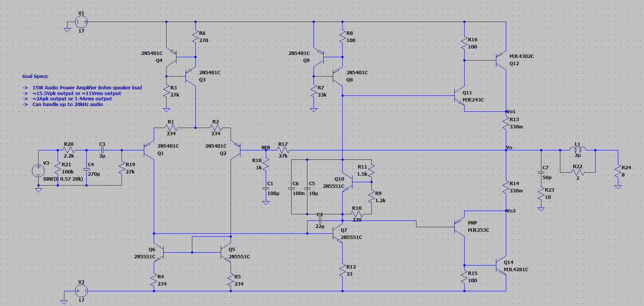Click capacitor C1 symbol
644x306 pixels.
(x=266, y=188)
